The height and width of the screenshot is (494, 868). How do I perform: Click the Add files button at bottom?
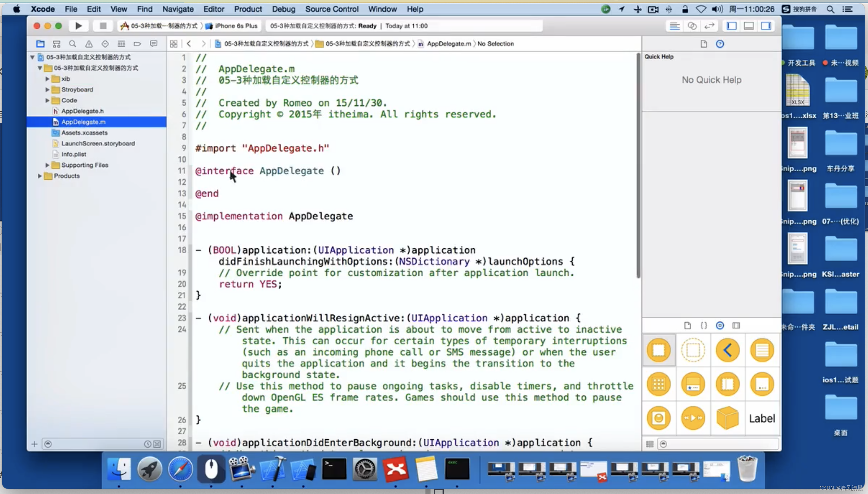[x=34, y=444]
